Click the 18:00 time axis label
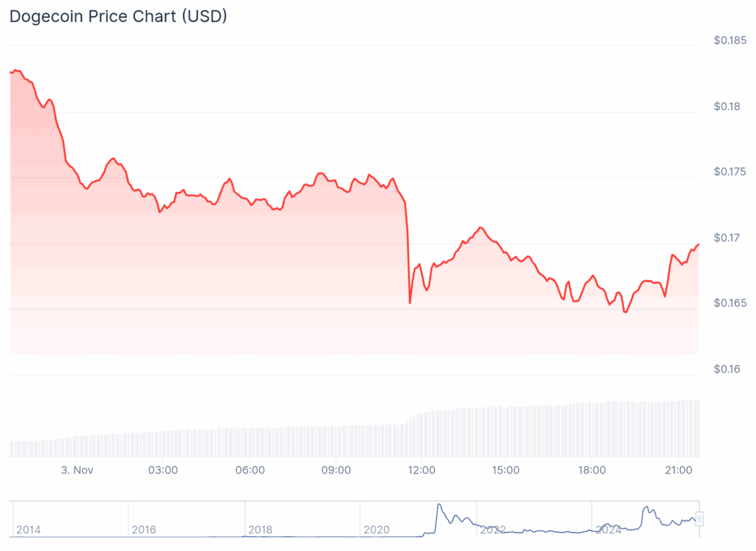The image size is (756, 551). point(592,470)
